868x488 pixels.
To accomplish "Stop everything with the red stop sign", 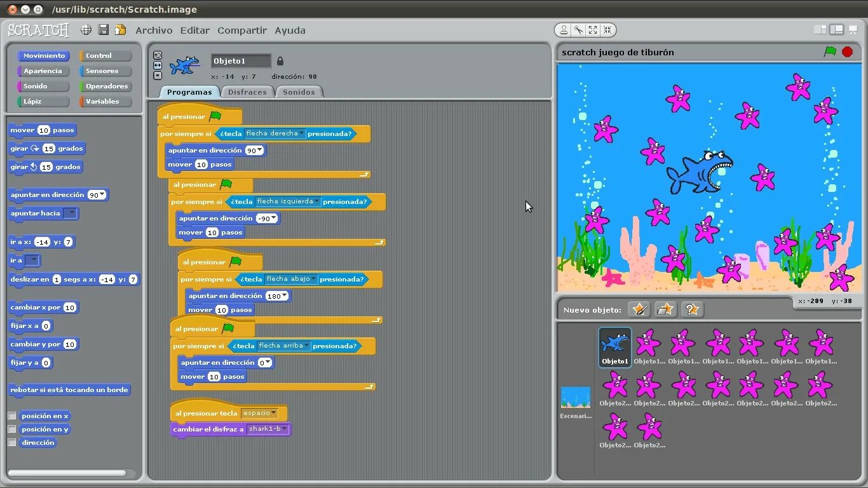I will coord(847,51).
